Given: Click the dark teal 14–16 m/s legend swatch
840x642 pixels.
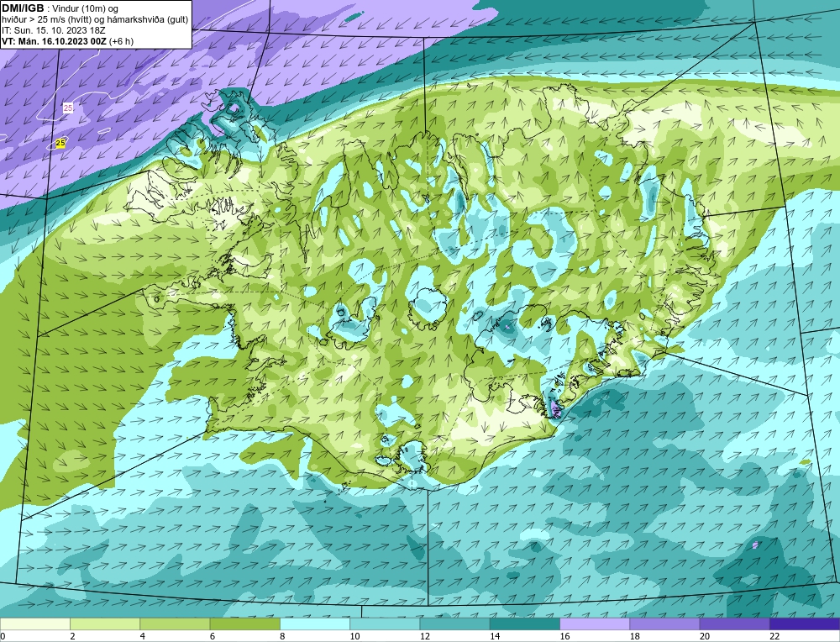Looking at the screenshot, I should click(525, 624).
